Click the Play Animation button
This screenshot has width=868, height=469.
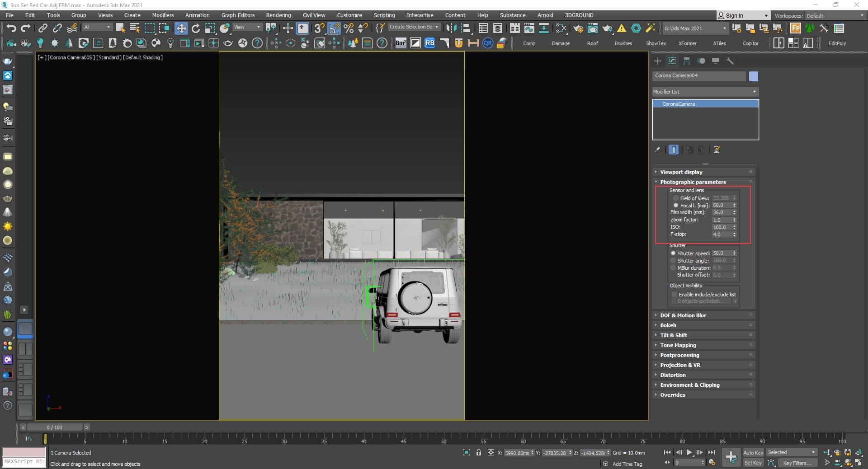pyautogui.click(x=689, y=452)
